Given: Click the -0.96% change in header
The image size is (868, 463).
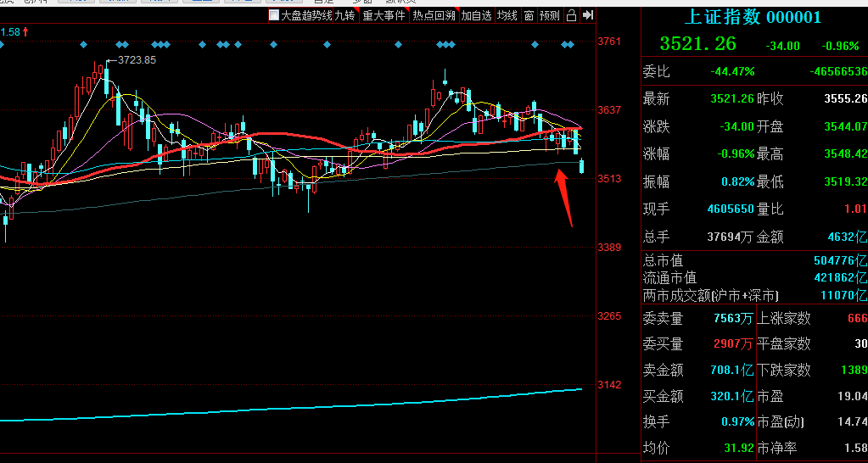Looking at the screenshot, I should (x=840, y=46).
